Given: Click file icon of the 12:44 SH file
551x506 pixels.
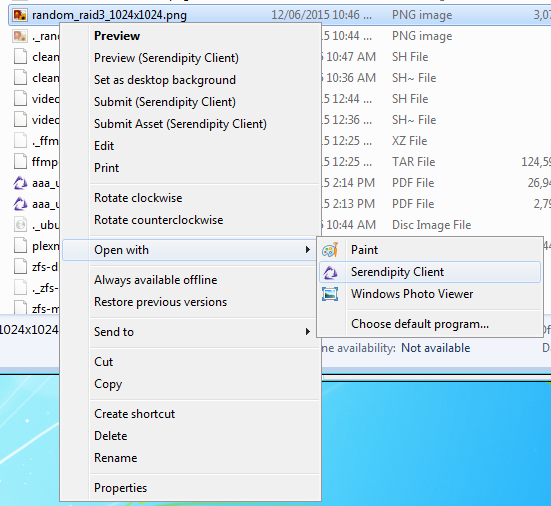Looking at the screenshot, I should 20,99.
